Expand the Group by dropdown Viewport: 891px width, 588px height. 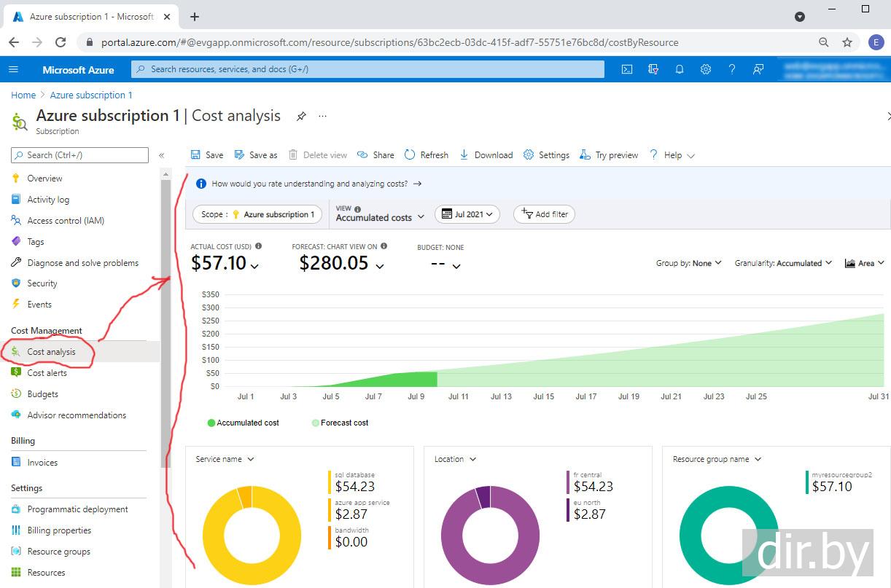688,263
